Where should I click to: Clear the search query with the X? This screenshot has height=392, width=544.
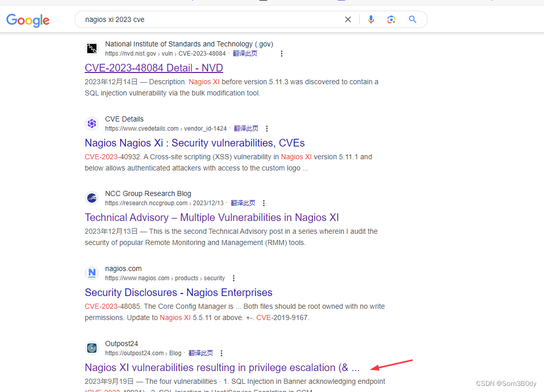(348, 19)
